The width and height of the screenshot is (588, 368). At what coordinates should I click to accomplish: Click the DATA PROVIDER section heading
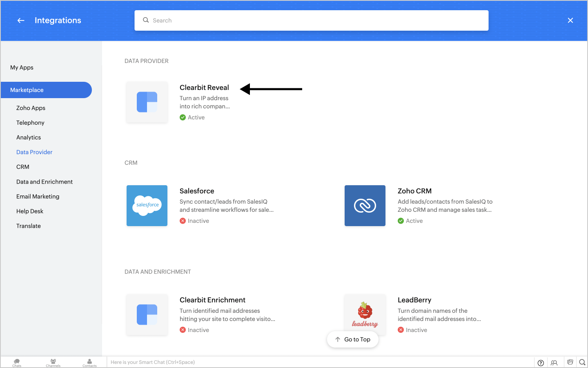pyautogui.click(x=147, y=61)
